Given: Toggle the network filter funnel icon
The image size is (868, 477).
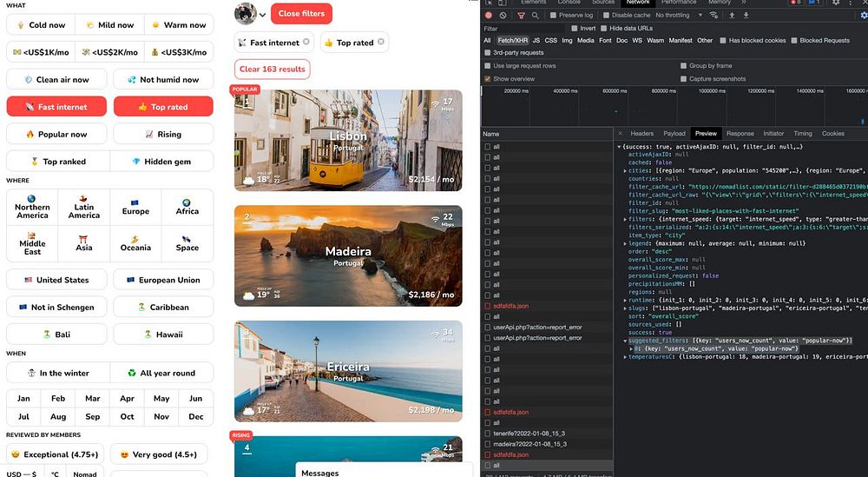Looking at the screenshot, I should click(x=521, y=16).
